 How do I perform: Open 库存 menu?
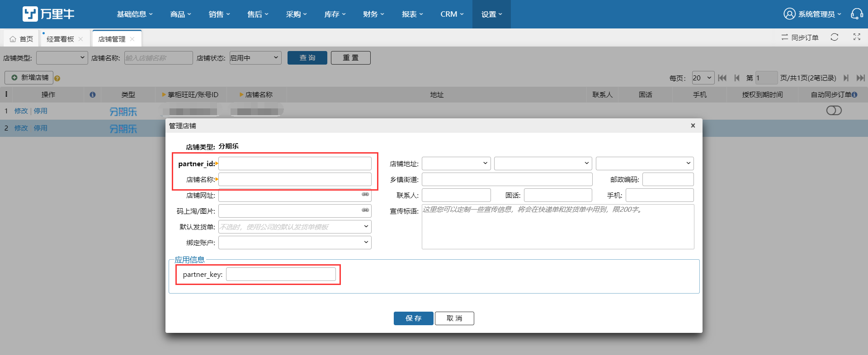tap(335, 14)
